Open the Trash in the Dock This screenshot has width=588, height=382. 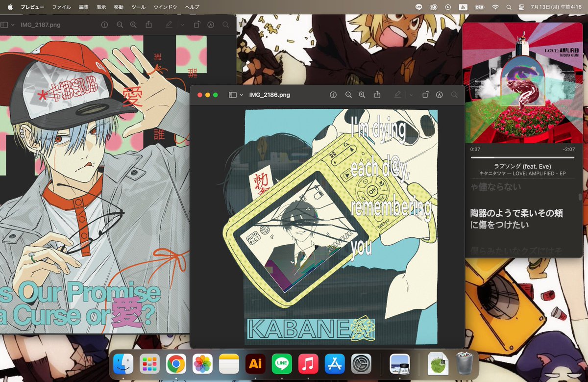(x=465, y=363)
